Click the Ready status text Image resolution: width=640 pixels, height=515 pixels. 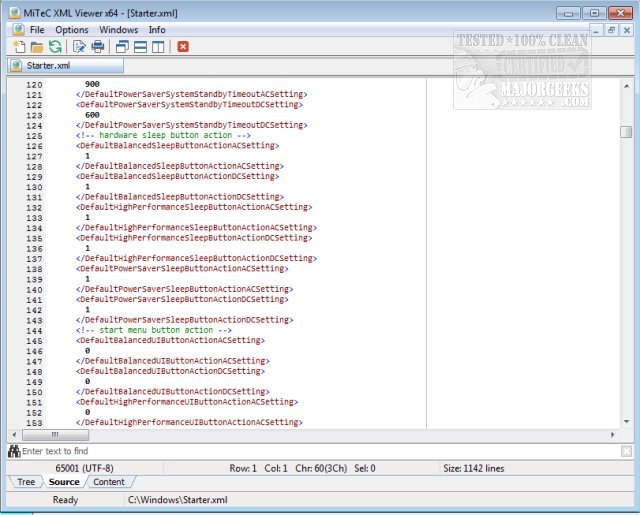click(65, 500)
